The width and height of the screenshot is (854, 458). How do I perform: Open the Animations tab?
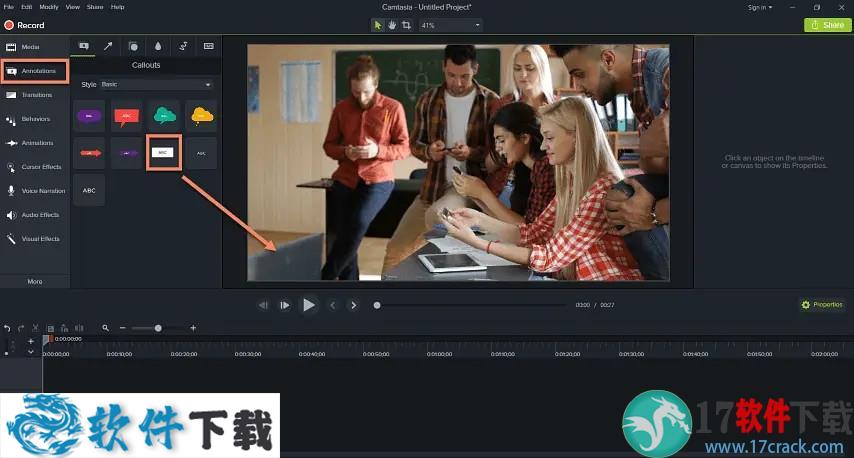click(34, 143)
